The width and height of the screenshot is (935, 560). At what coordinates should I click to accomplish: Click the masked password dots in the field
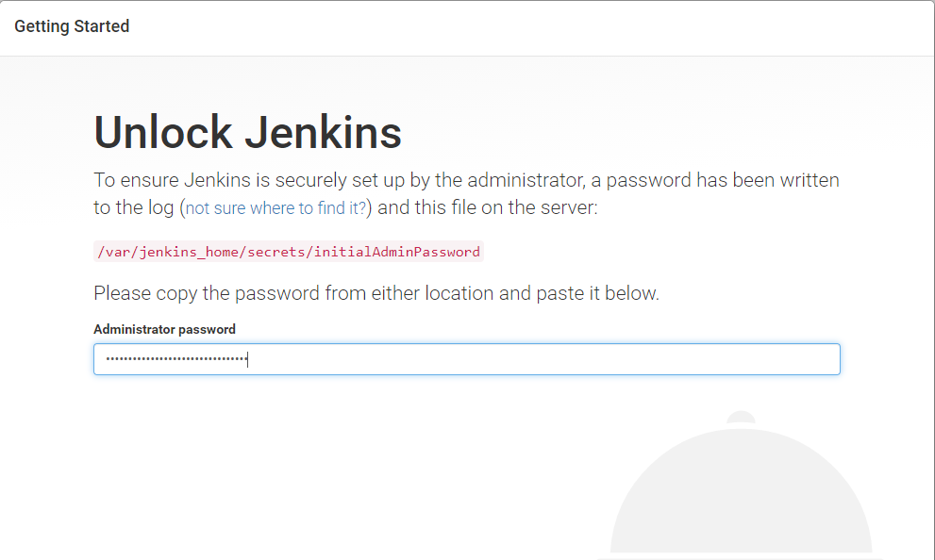(175, 359)
